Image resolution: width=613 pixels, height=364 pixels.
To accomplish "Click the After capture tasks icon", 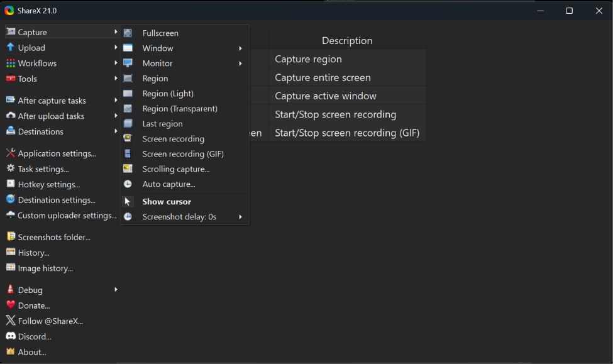I will pyautogui.click(x=11, y=100).
